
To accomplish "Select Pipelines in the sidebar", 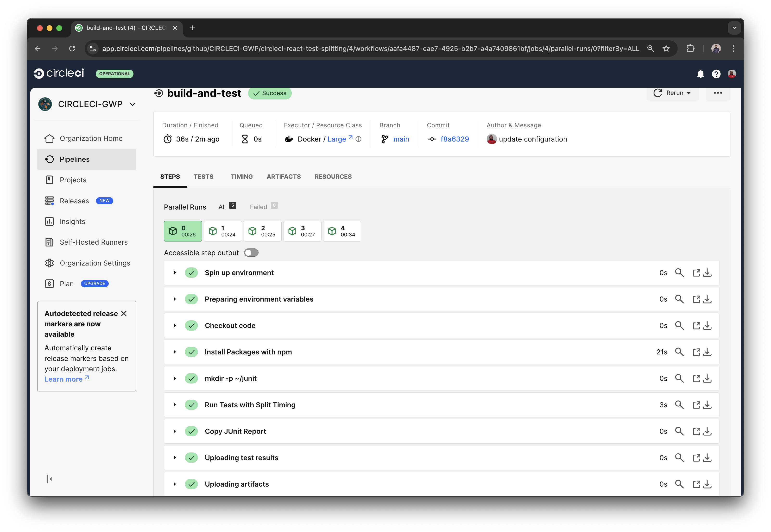I will (x=74, y=159).
